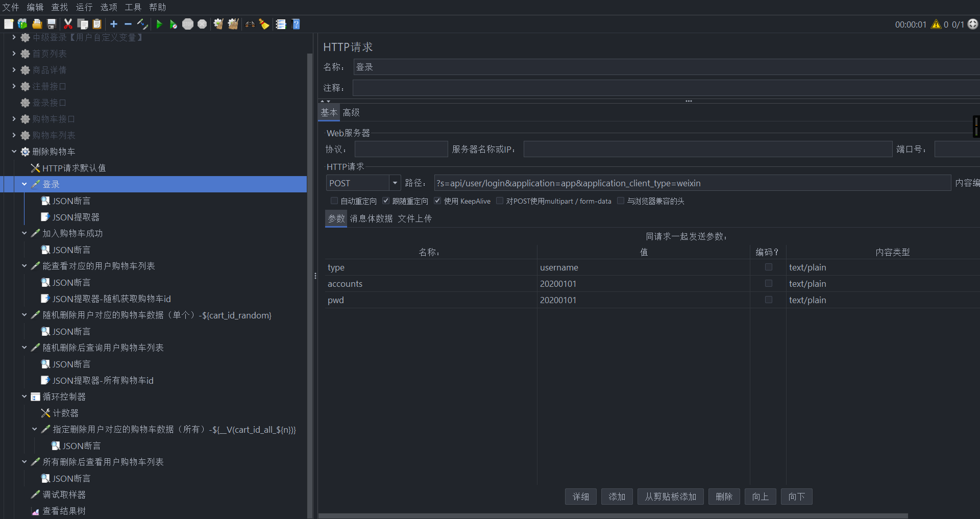Check 编码 box for pwd row
The height and width of the screenshot is (519, 980).
pos(769,300)
